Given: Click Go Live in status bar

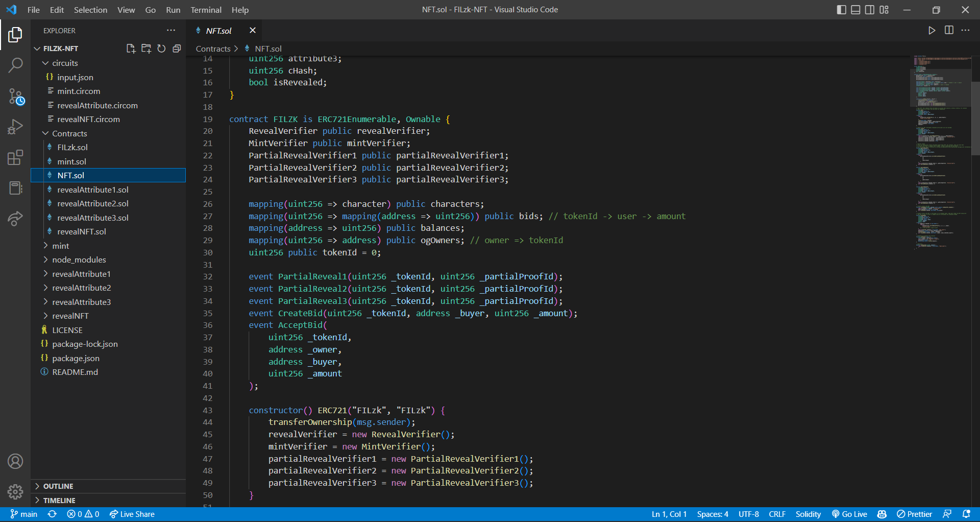Looking at the screenshot, I should coord(849,514).
